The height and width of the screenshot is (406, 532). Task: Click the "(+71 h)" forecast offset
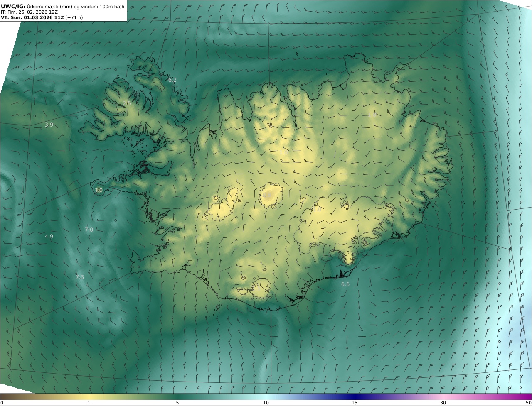[x=74, y=18]
